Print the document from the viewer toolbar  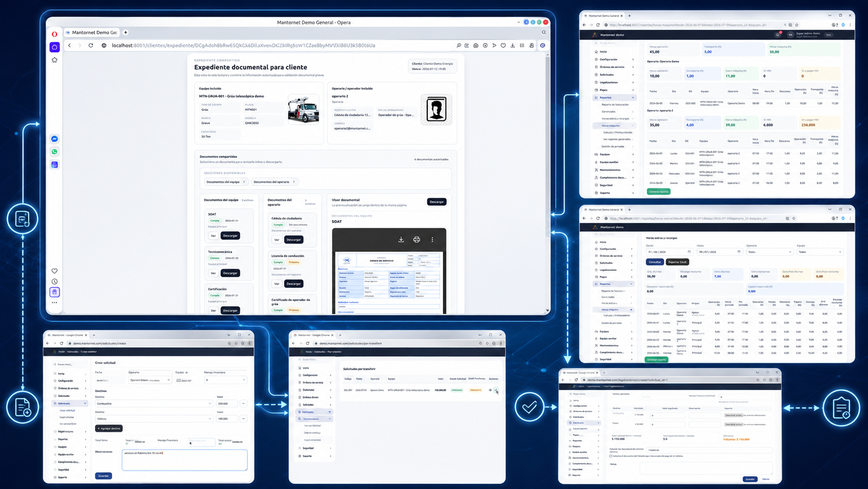(x=416, y=240)
